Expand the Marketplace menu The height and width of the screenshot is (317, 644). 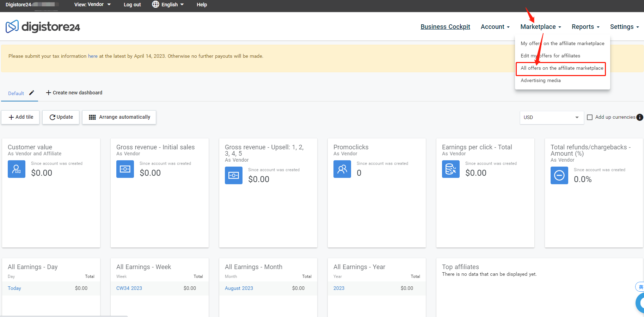pyautogui.click(x=541, y=27)
